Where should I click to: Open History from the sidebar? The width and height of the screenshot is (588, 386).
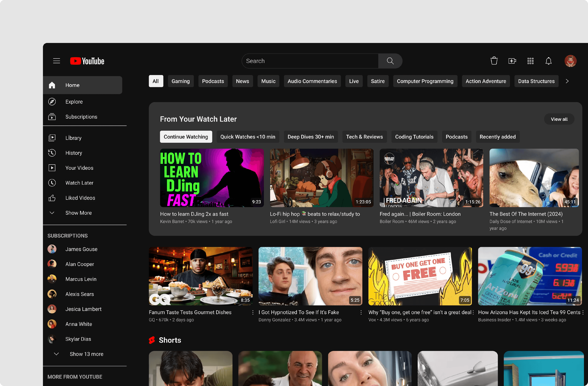(74, 153)
